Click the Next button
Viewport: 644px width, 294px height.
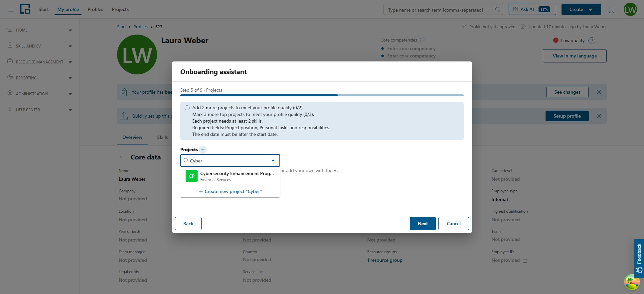pyautogui.click(x=422, y=224)
